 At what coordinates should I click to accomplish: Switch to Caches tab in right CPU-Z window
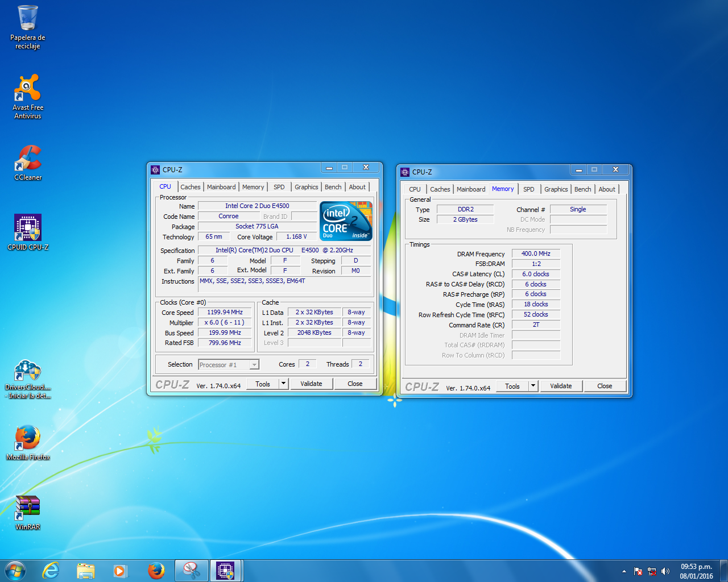[x=440, y=189]
